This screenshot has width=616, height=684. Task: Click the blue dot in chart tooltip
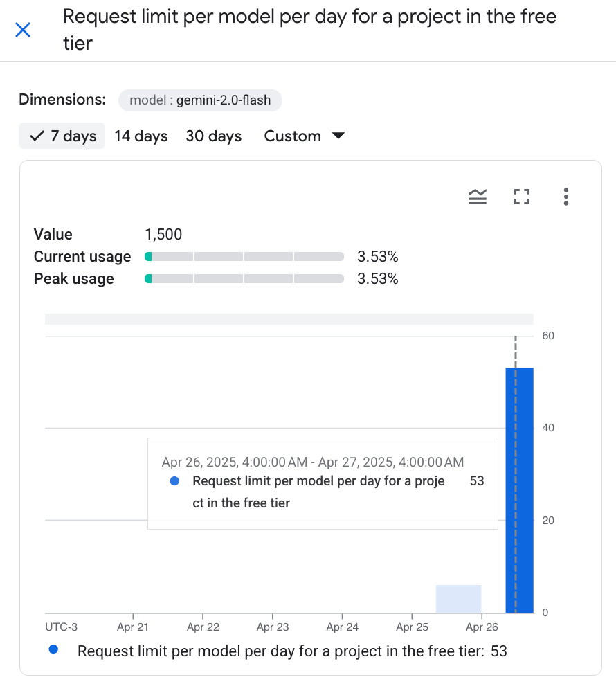click(x=174, y=481)
